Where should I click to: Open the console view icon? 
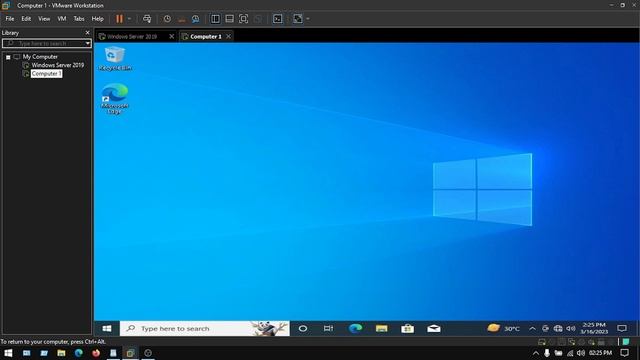pos(278,19)
